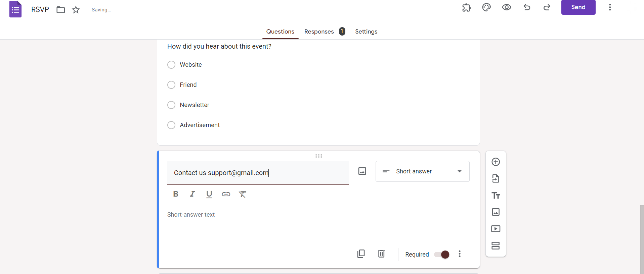The width and height of the screenshot is (644, 274).
Task: Click the Send button
Action: click(578, 7)
